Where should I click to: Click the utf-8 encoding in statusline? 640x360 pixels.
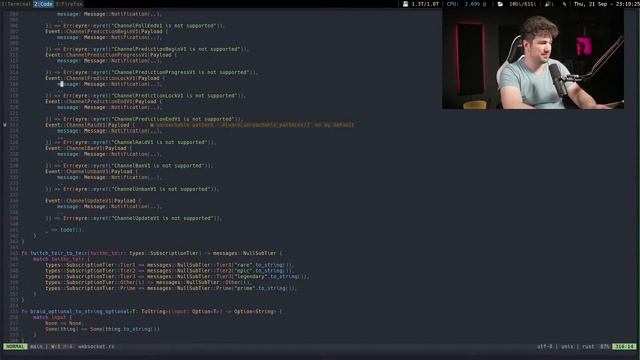coord(544,347)
